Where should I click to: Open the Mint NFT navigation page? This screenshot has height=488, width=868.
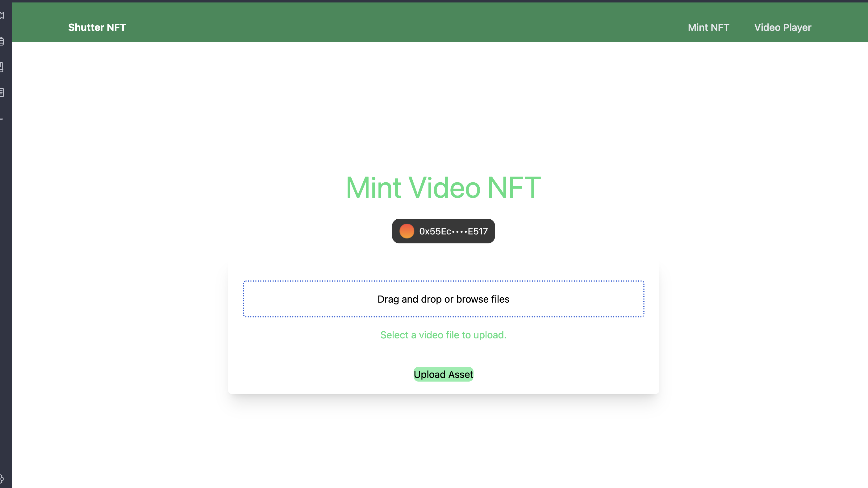(709, 27)
